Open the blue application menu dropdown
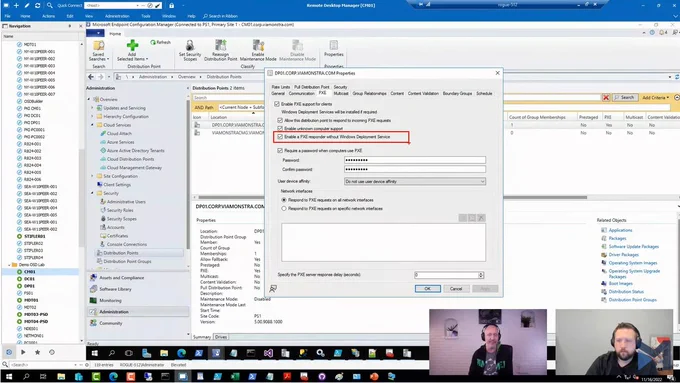Viewport: 680px width, 383px height. [95, 33]
